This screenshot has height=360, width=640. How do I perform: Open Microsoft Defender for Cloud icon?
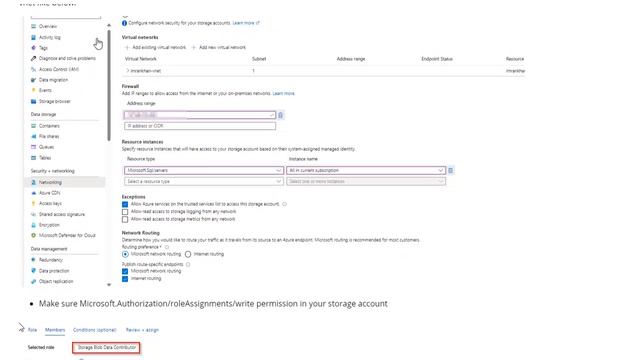tap(33, 235)
